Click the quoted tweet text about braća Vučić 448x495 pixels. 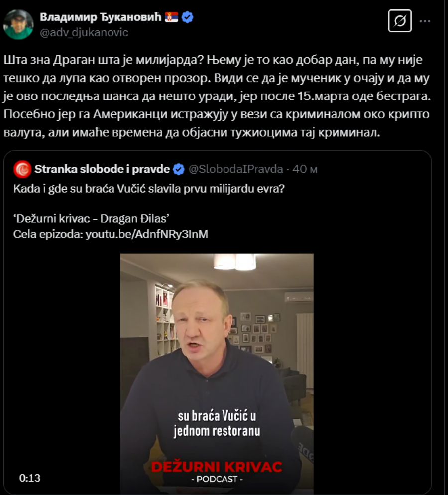coord(149,189)
